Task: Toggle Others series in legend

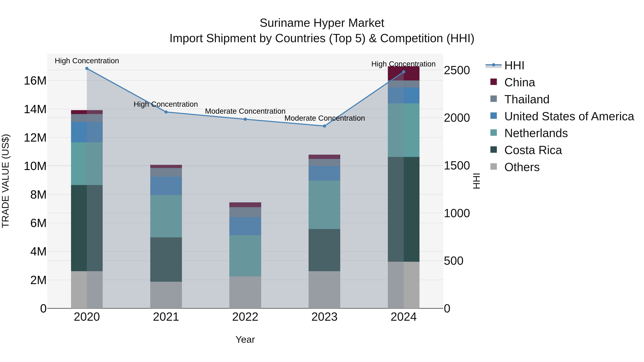Action: (x=515, y=167)
